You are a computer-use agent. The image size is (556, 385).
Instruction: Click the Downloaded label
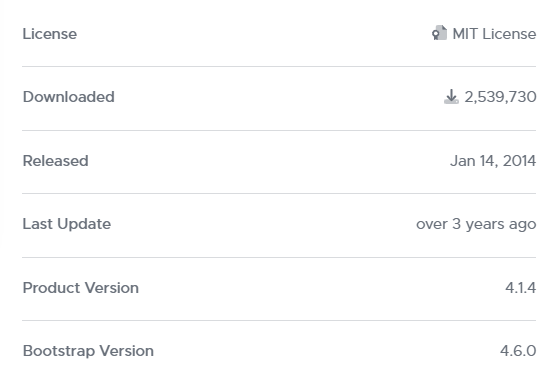click(x=68, y=97)
